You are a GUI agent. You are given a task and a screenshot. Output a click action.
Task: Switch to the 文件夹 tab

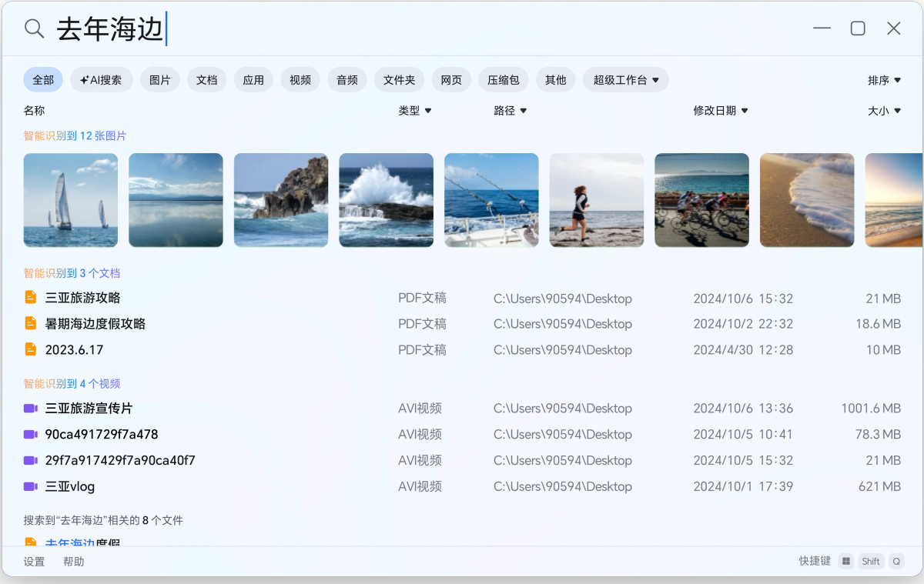[x=399, y=79]
